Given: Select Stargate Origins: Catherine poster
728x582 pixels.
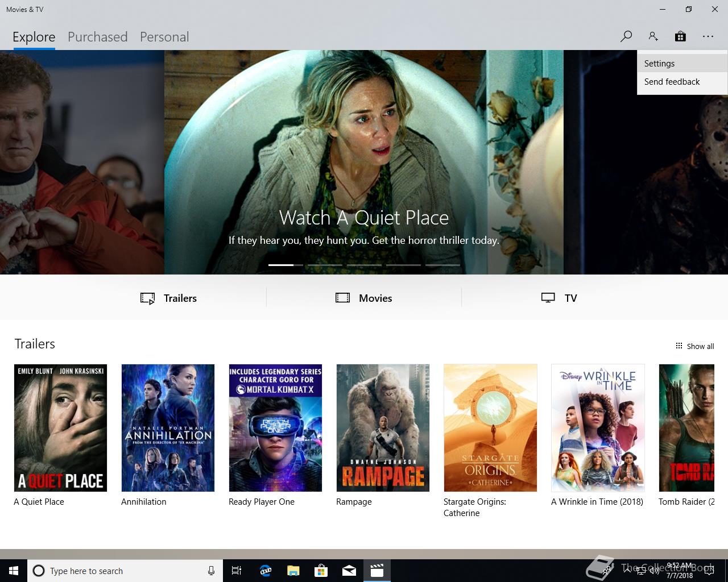Looking at the screenshot, I should click(490, 428).
